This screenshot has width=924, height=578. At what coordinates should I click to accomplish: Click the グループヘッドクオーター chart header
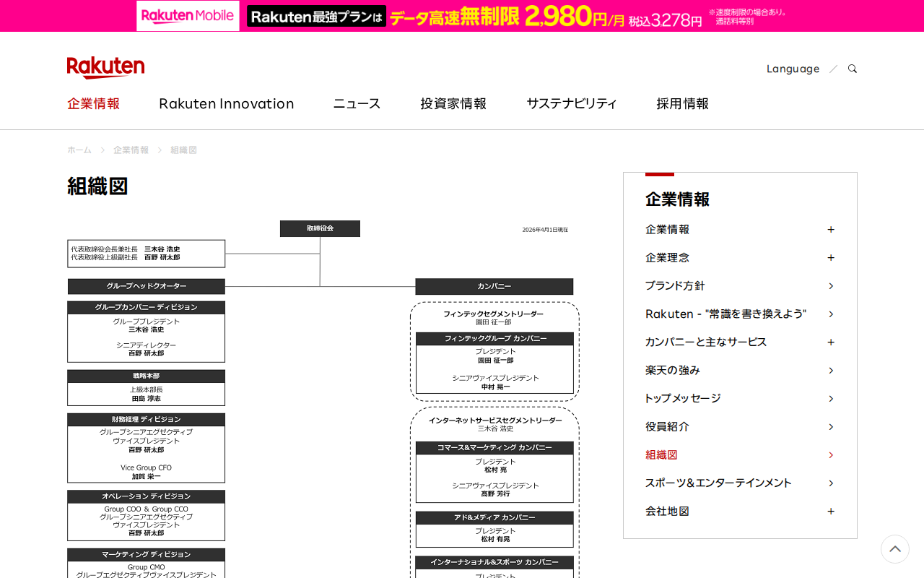click(147, 286)
